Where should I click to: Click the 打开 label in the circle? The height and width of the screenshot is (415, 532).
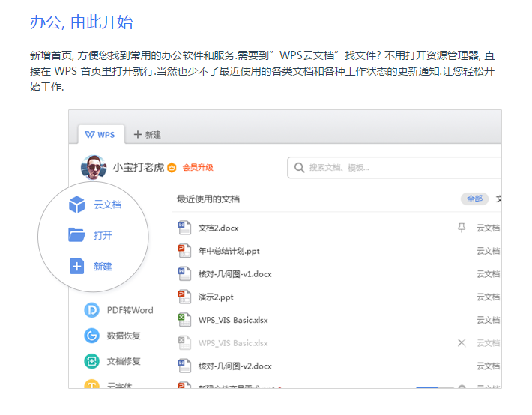click(x=103, y=235)
